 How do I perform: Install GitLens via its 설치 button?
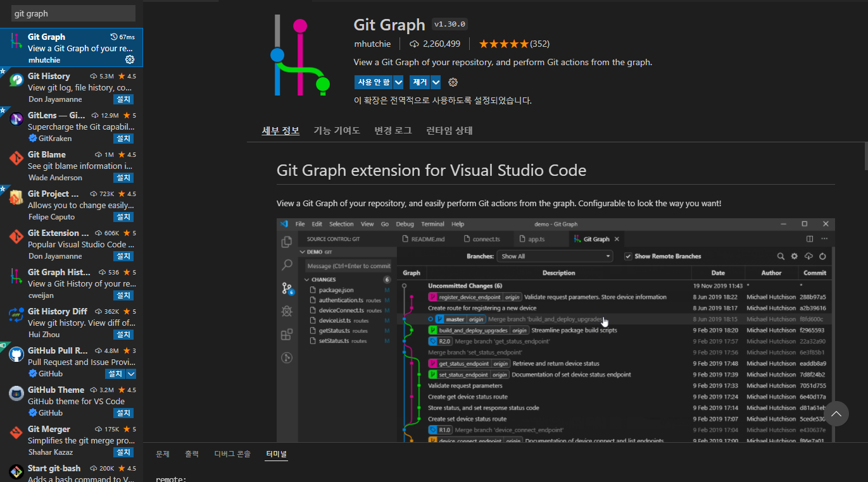(123, 139)
